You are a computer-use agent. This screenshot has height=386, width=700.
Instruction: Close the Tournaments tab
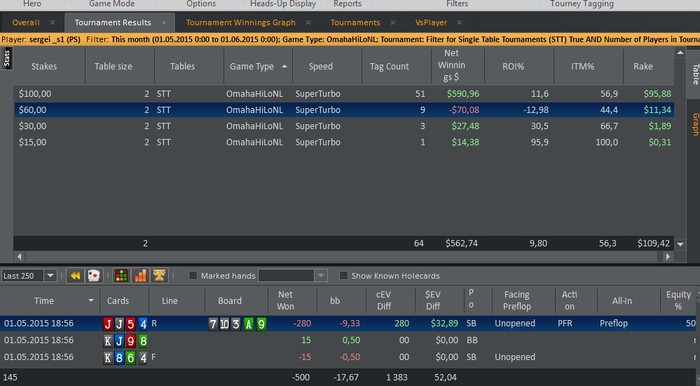(x=393, y=22)
